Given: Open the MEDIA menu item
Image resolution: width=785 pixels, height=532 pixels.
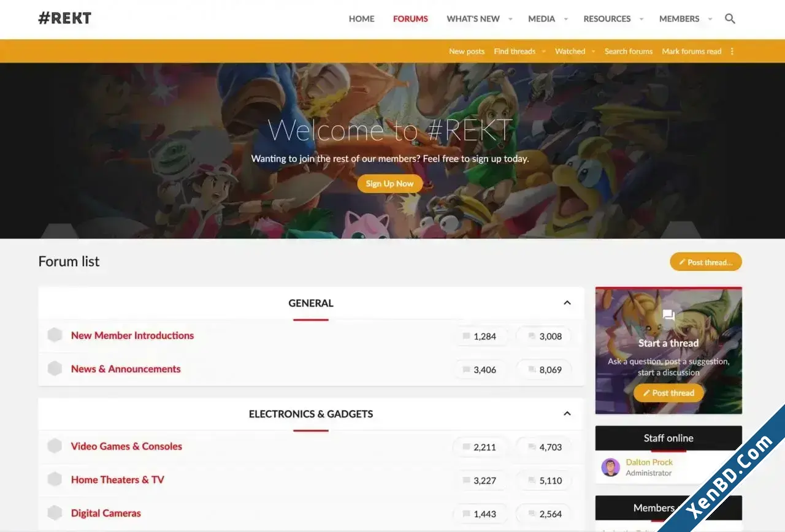Looking at the screenshot, I should [542, 19].
